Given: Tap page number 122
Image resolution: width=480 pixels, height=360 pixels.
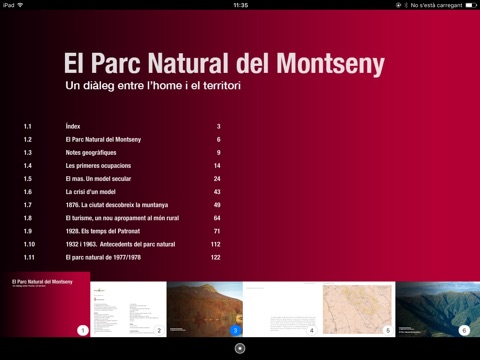Looking at the screenshot, I should pyautogui.click(x=216, y=257).
